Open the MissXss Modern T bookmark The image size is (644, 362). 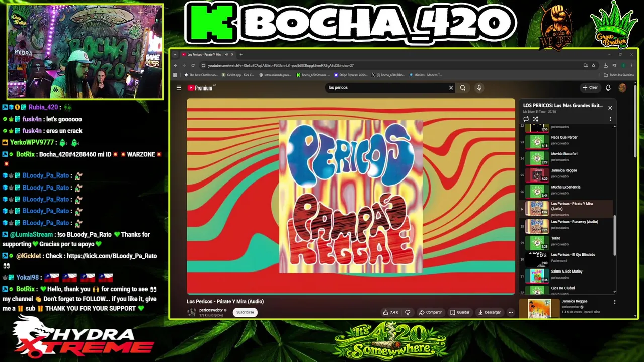(x=426, y=75)
